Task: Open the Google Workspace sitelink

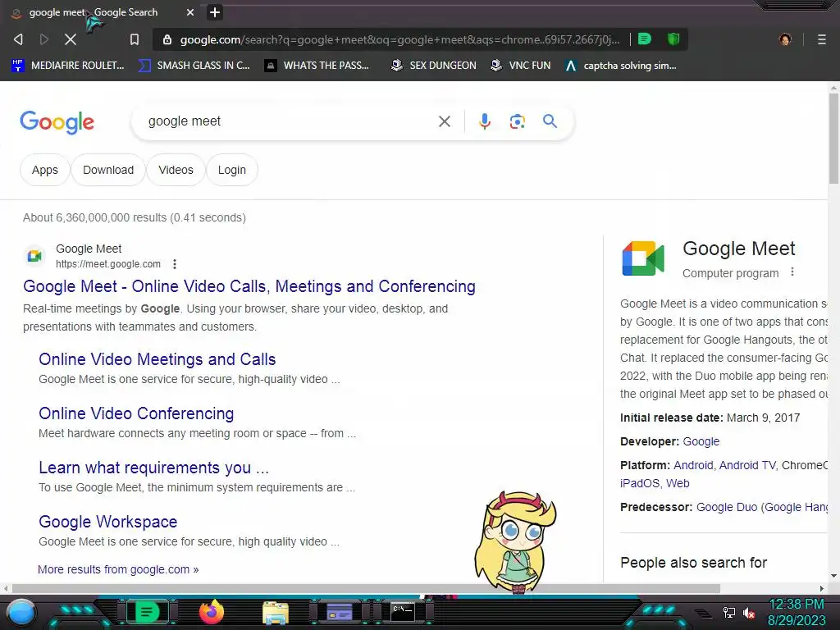Action: 107,522
